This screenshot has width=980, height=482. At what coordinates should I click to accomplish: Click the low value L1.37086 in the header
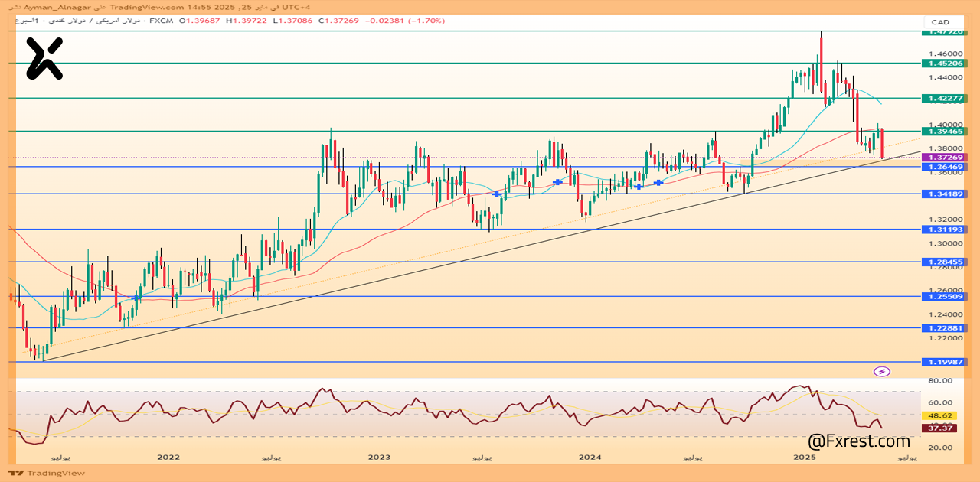[x=294, y=21]
